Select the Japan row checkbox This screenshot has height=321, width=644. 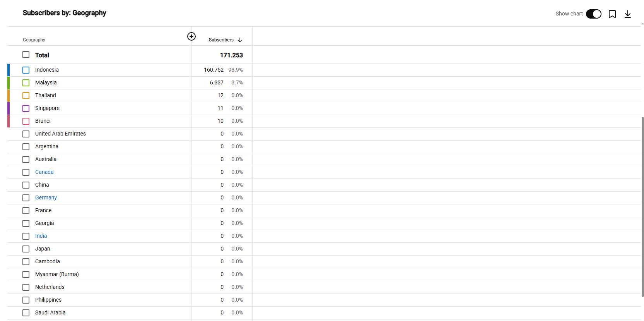tap(26, 249)
